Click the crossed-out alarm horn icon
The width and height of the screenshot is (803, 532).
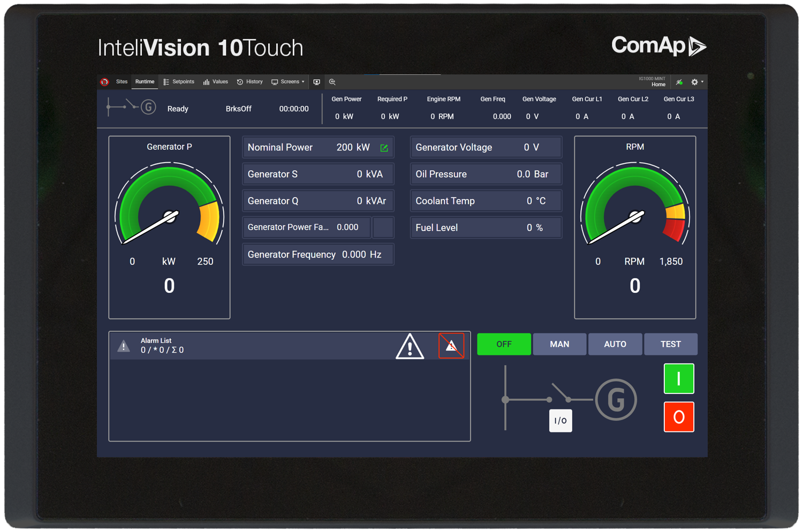[451, 345]
